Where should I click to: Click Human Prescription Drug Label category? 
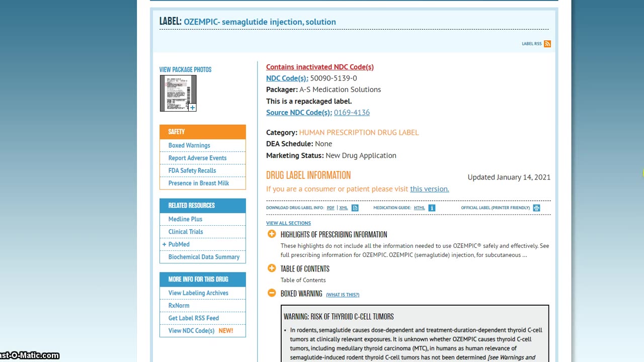(x=359, y=133)
